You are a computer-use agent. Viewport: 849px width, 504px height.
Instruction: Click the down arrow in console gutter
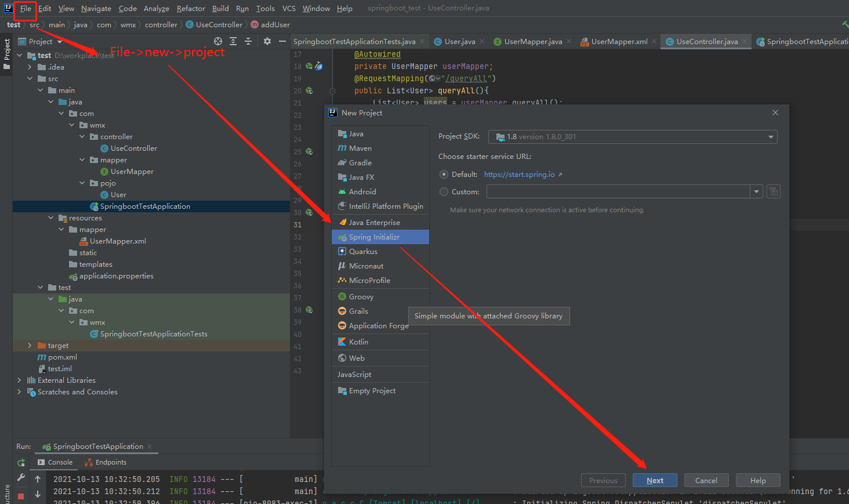38,494
